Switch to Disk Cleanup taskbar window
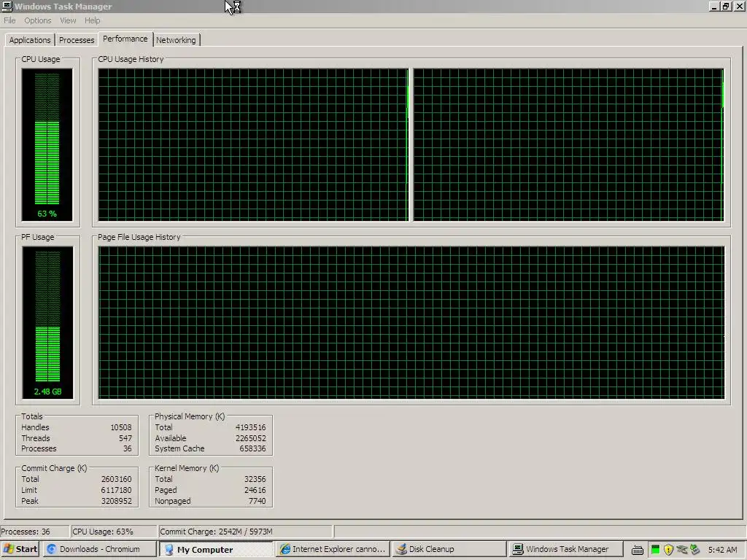The height and width of the screenshot is (560, 747). pyautogui.click(x=449, y=549)
